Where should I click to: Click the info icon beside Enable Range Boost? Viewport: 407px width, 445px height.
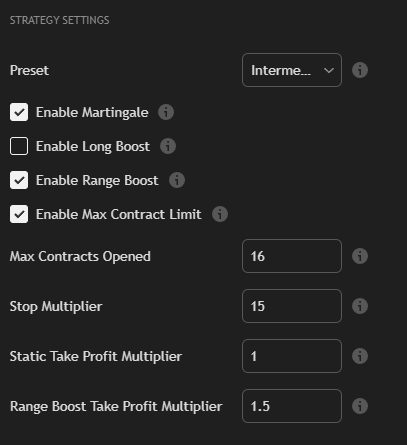177,180
